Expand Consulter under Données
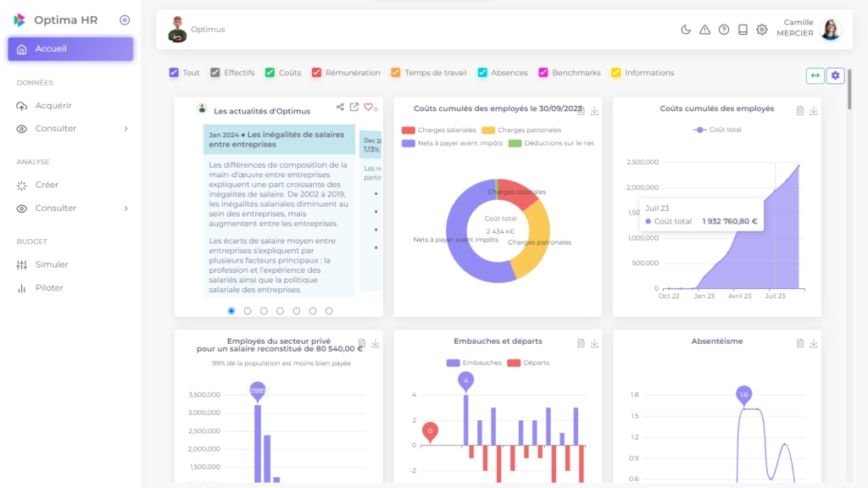This screenshot has height=488, width=868. point(125,129)
